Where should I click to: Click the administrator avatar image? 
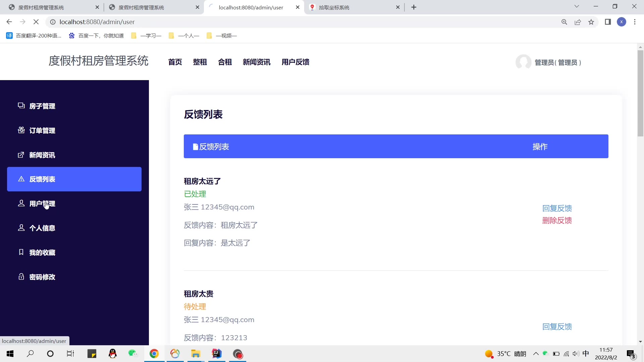click(523, 62)
